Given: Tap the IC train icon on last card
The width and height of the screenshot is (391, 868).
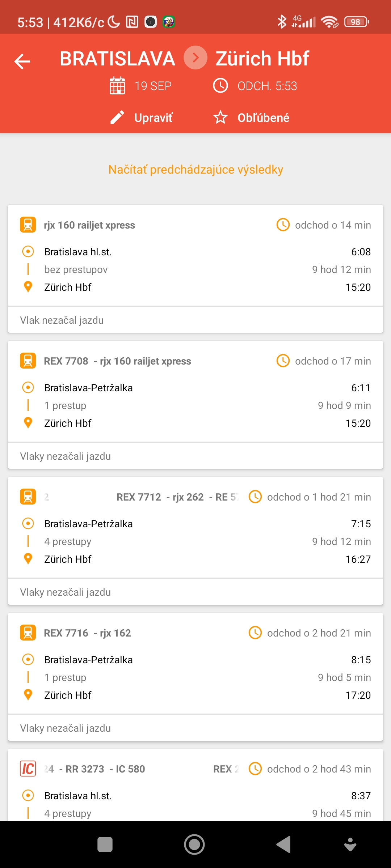Looking at the screenshot, I should (28, 769).
